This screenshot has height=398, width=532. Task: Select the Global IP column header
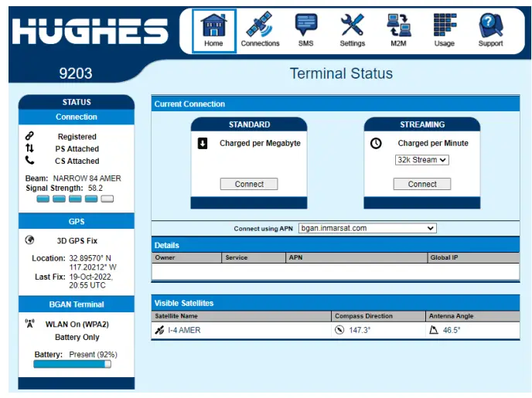473,257
